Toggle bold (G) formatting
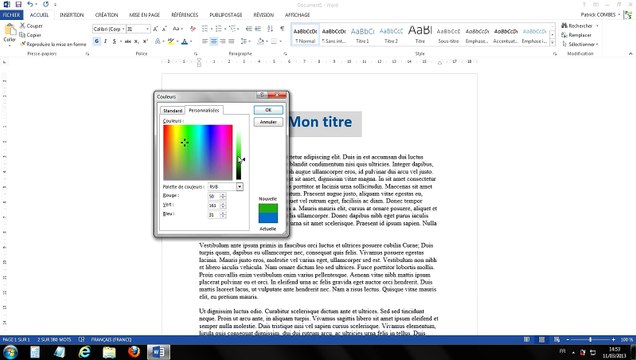Screen dimensions: 636x360 tap(97, 41)
